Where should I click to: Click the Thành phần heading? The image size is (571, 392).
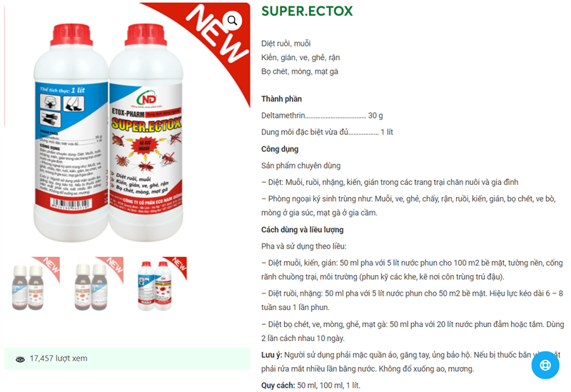tap(281, 99)
